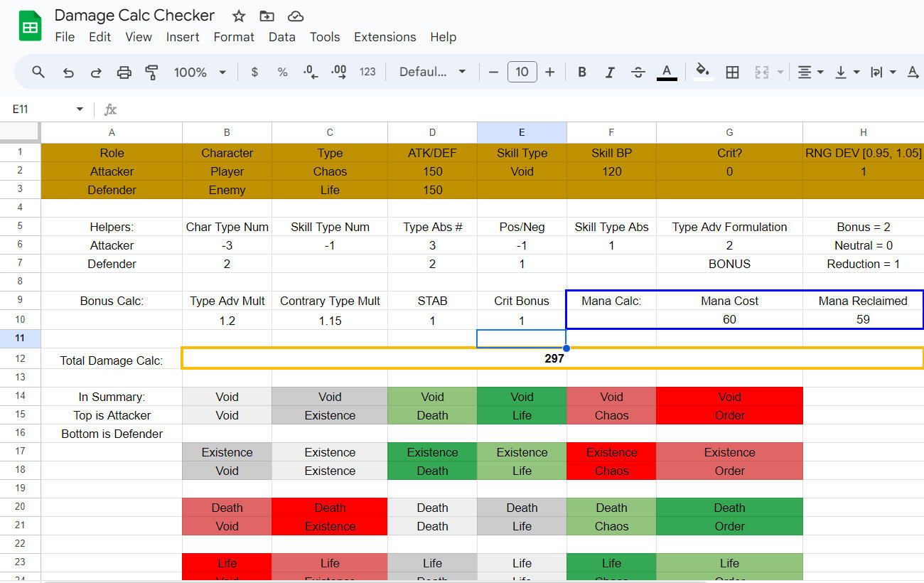Select the Paint format roller tool
924x583 pixels.
point(151,72)
